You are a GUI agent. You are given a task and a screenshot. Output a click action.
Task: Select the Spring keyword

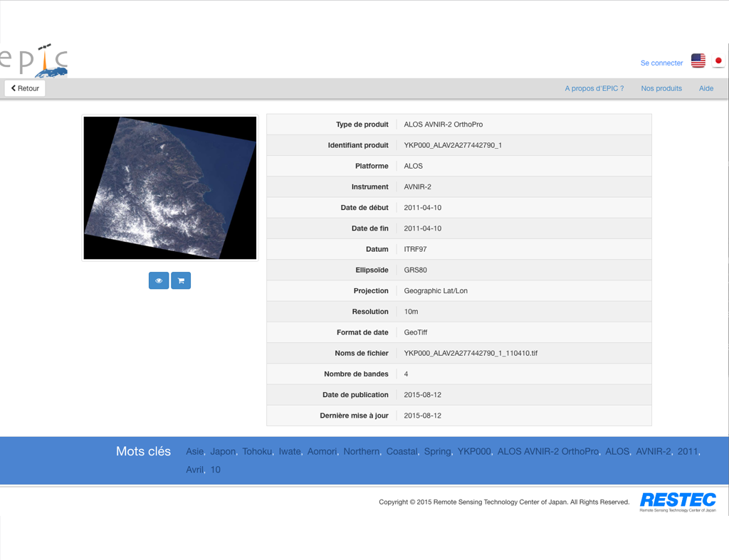438,451
